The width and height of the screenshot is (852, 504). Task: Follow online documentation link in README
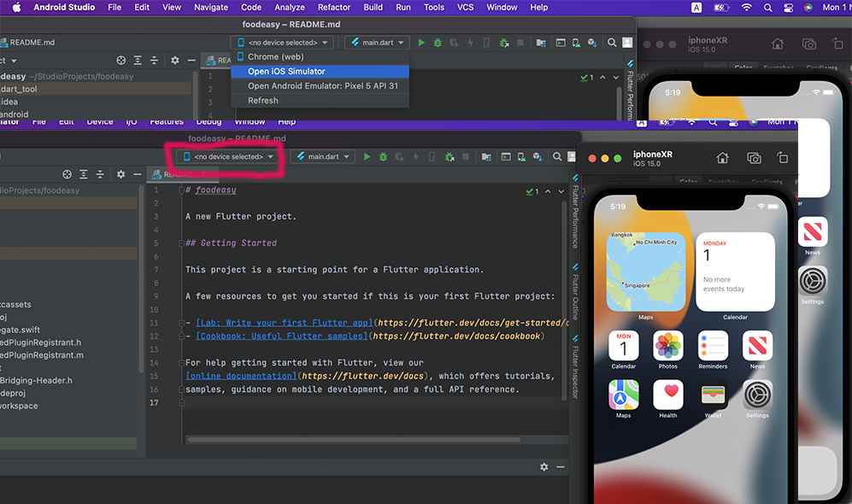(x=241, y=376)
